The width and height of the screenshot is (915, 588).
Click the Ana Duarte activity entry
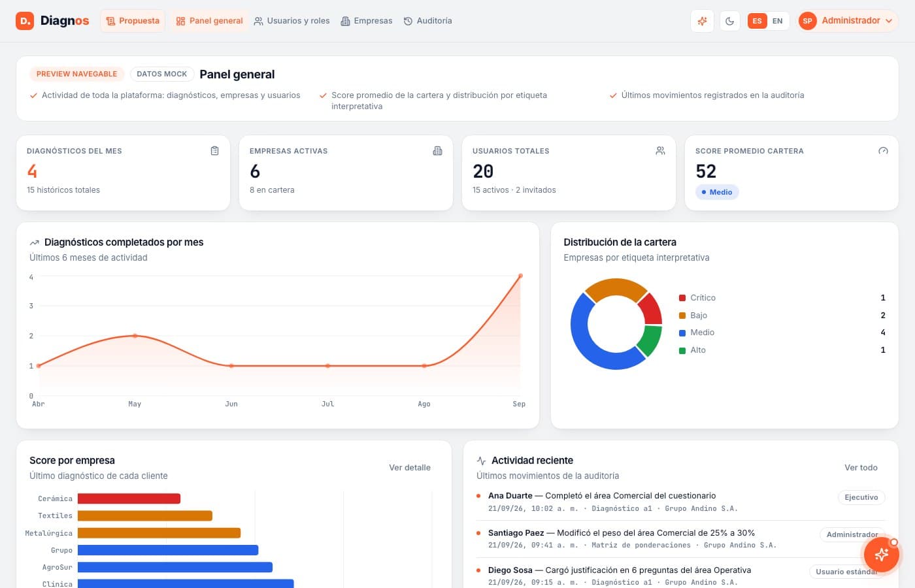tap(681, 502)
